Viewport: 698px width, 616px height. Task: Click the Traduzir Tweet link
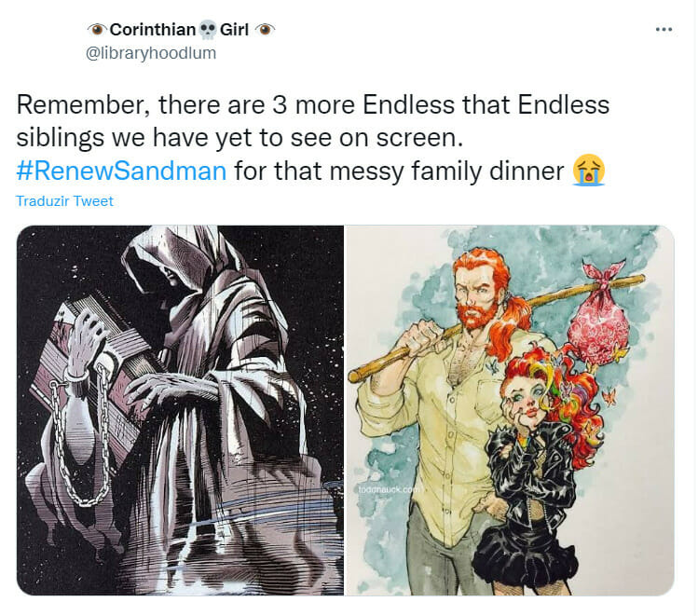pyautogui.click(x=64, y=201)
